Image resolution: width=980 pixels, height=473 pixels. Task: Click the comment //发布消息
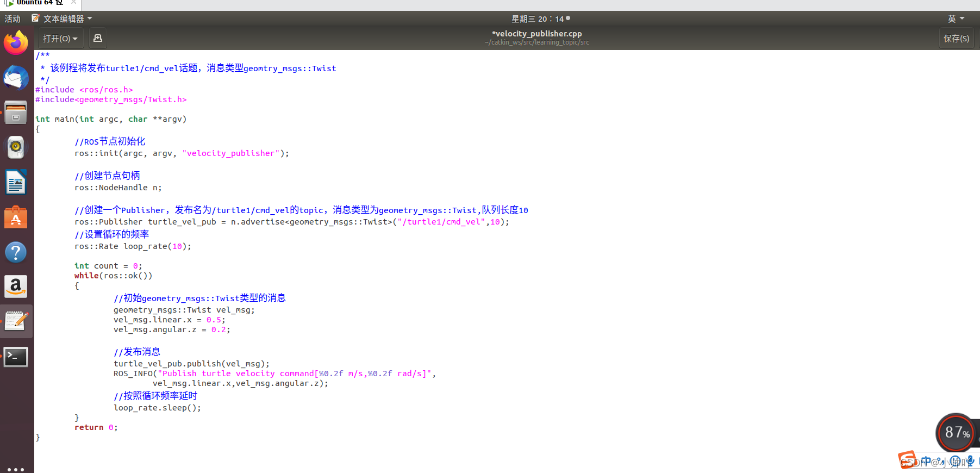pos(137,352)
